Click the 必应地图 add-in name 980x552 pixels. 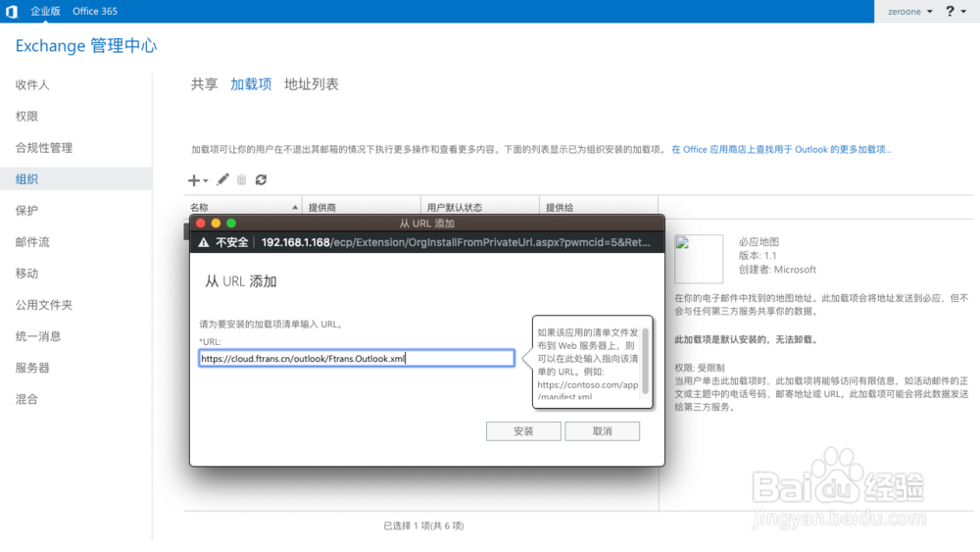click(759, 242)
